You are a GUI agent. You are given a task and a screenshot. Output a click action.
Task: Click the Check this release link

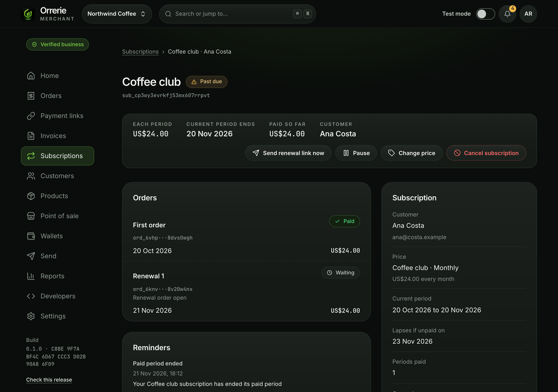[49, 380]
